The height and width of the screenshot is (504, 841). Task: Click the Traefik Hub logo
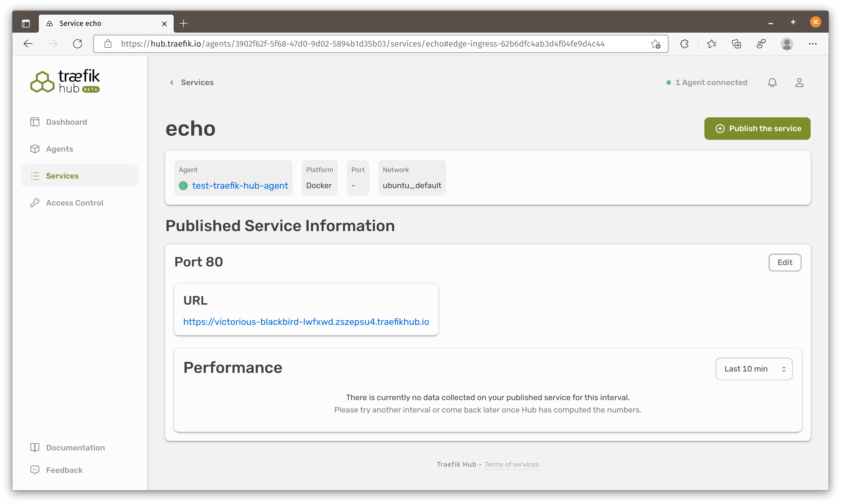(x=65, y=81)
